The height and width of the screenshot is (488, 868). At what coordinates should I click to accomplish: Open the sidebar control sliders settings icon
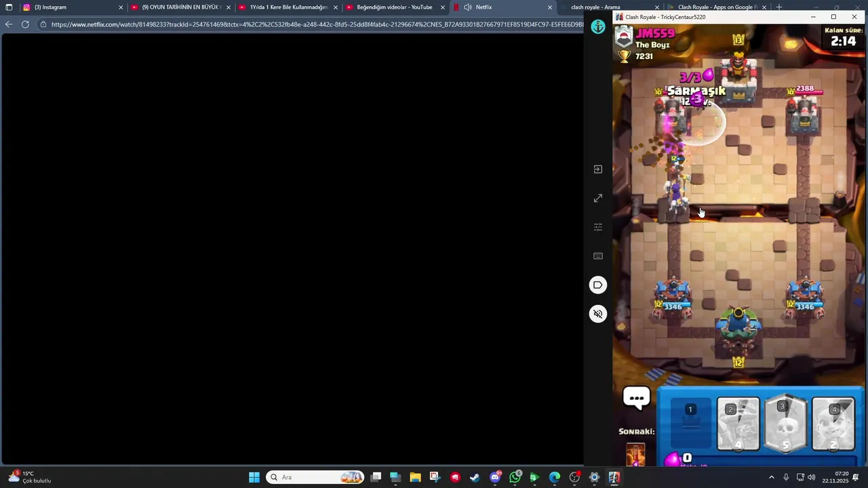[598, 227]
